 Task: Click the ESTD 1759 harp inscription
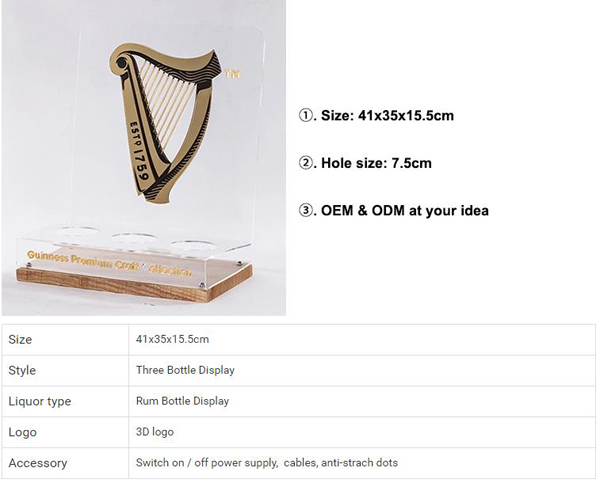pyautogui.click(x=139, y=151)
